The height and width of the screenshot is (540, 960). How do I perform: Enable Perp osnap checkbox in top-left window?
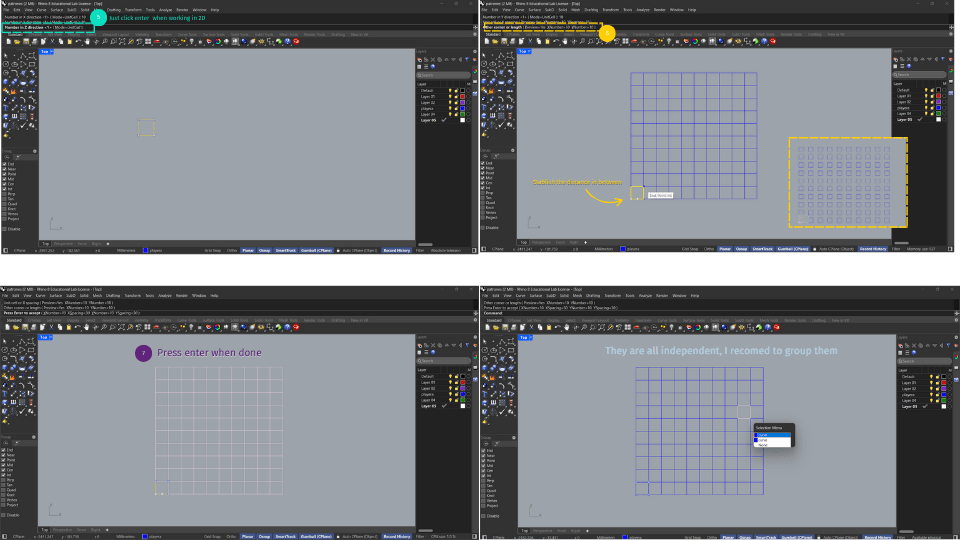[x=4, y=192]
